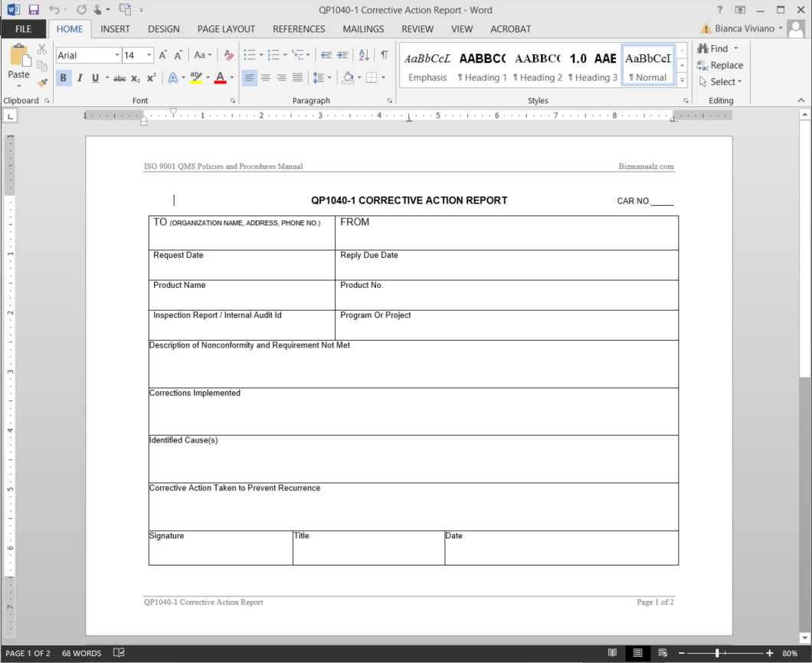Switch to Read Mode view in status bar
812x663 pixels.
click(612, 653)
